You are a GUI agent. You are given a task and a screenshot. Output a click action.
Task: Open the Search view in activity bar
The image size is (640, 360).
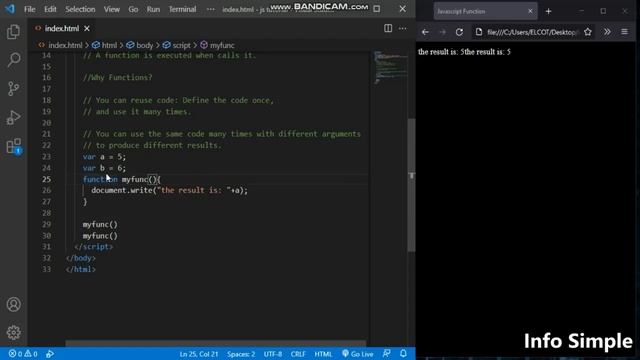click(x=13, y=60)
